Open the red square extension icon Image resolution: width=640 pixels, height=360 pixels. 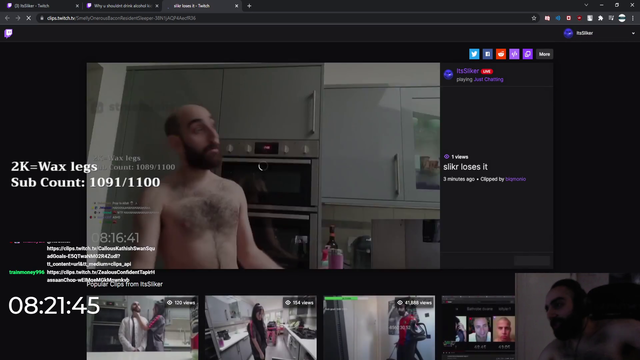point(569,18)
